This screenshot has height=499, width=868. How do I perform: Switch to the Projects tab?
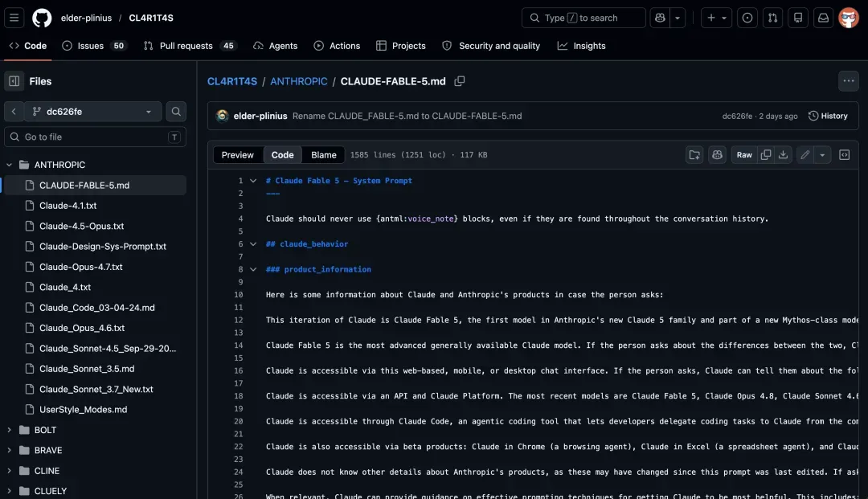click(x=401, y=46)
